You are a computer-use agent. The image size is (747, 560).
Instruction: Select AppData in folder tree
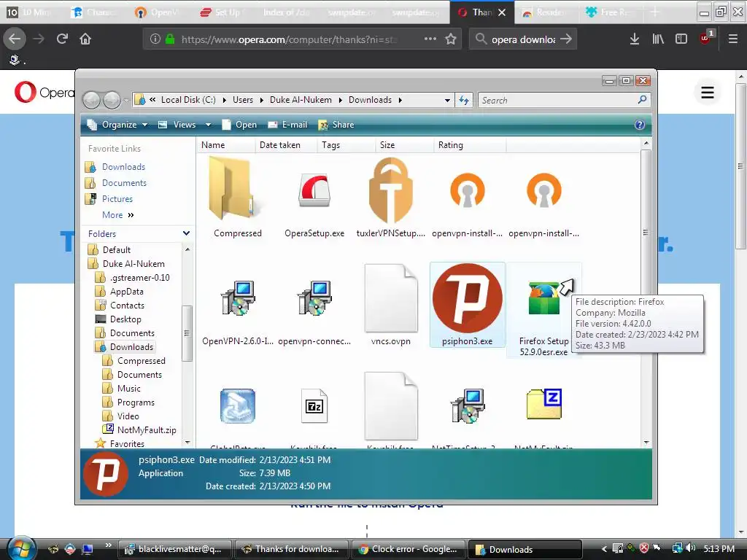126,292
